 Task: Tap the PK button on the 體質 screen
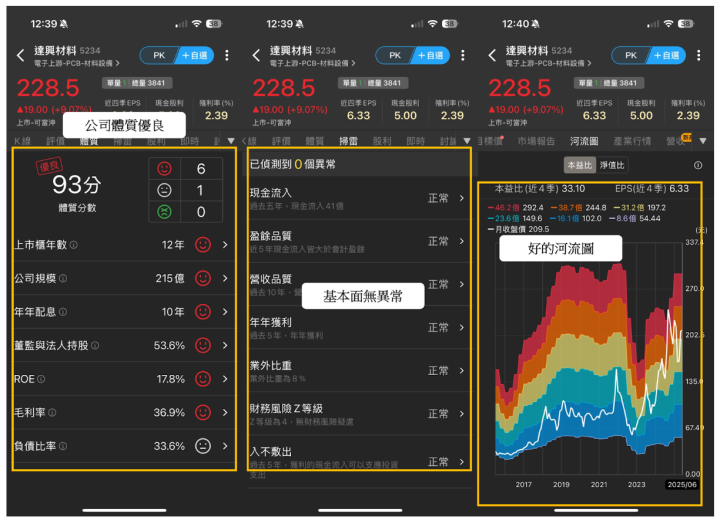point(158,56)
